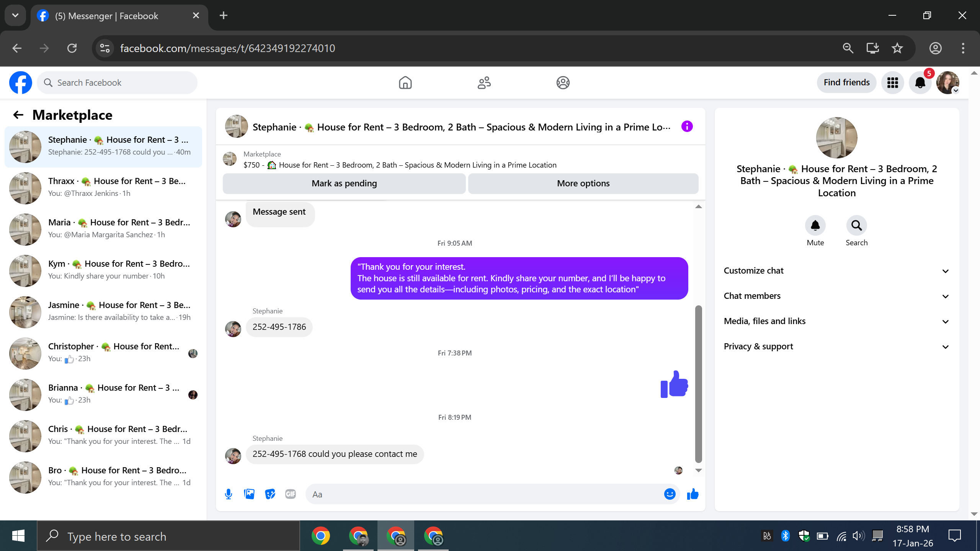Open the Facebook menu grid icon

892,83
